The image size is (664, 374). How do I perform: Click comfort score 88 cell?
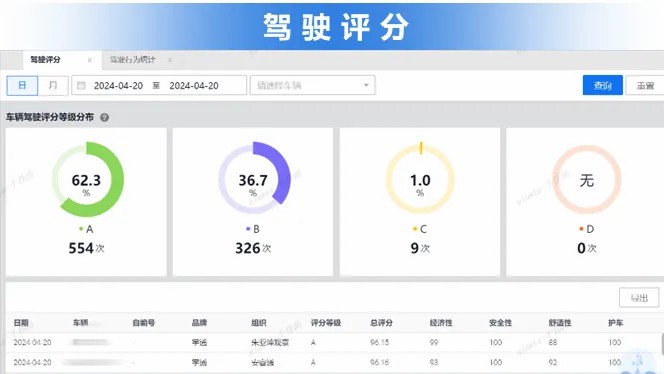[x=553, y=342]
